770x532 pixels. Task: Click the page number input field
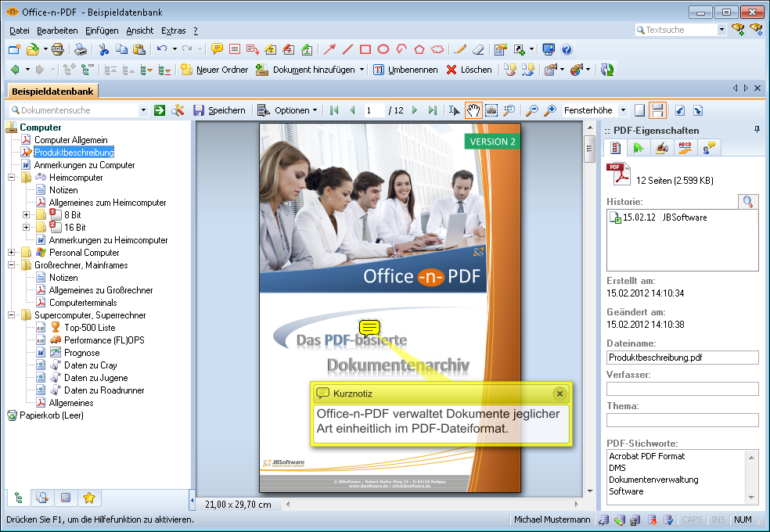374,110
